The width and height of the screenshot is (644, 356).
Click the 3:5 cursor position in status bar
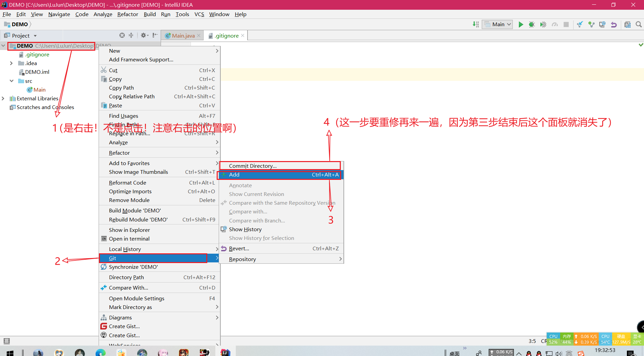[532, 341]
